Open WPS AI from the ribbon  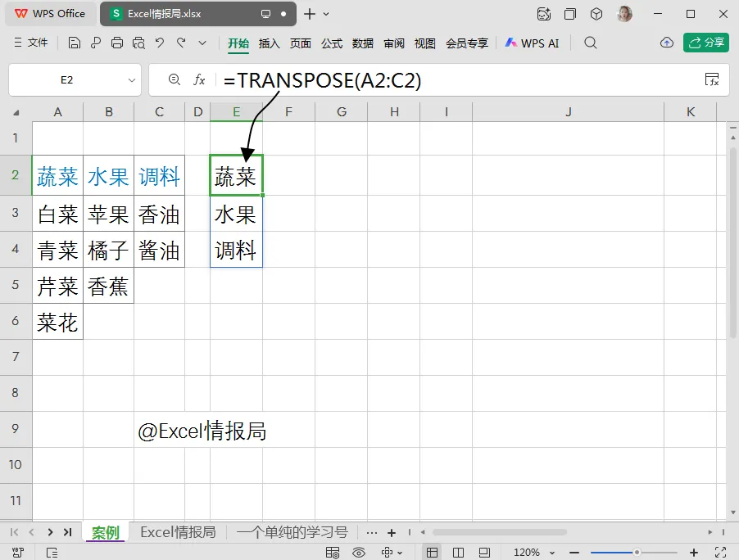coord(532,43)
